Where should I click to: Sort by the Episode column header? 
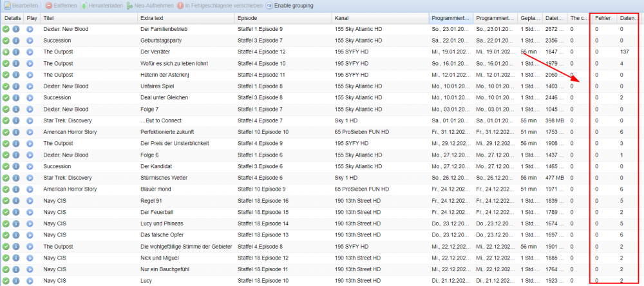tap(283, 18)
